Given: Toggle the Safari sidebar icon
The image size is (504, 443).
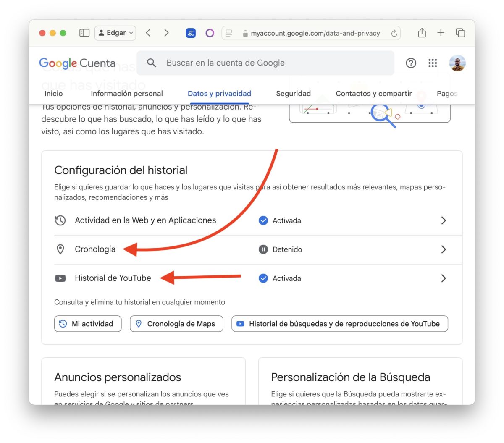Looking at the screenshot, I should (84, 33).
